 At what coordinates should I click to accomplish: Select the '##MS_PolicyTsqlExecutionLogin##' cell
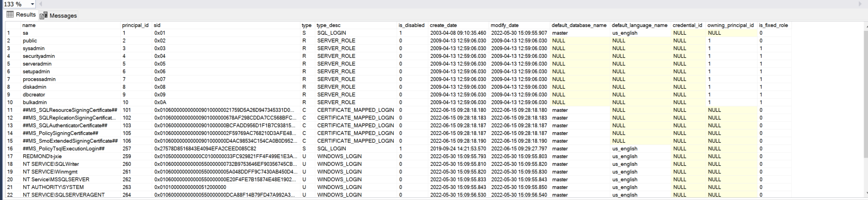point(71,149)
